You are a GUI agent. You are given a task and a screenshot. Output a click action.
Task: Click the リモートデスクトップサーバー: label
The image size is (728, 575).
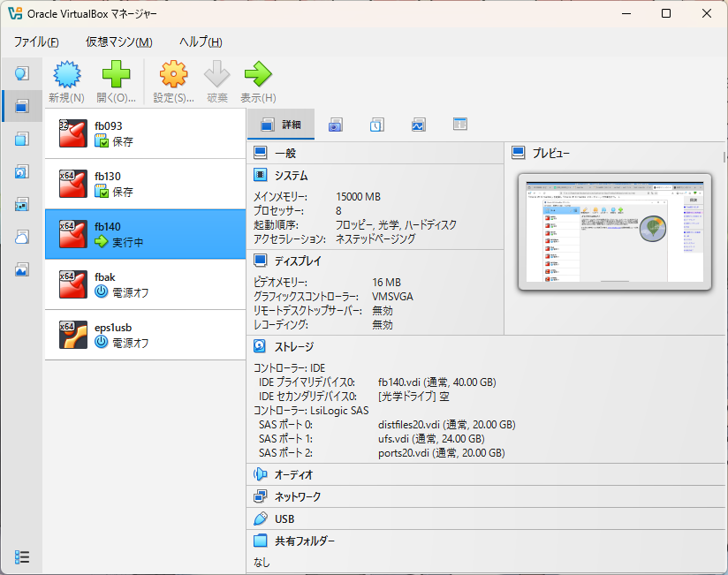click(307, 311)
